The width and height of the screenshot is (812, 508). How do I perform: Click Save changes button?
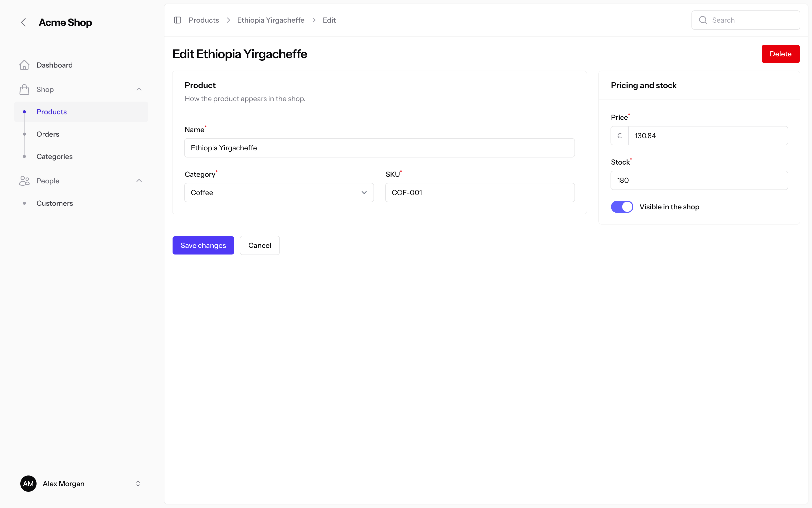tap(203, 245)
